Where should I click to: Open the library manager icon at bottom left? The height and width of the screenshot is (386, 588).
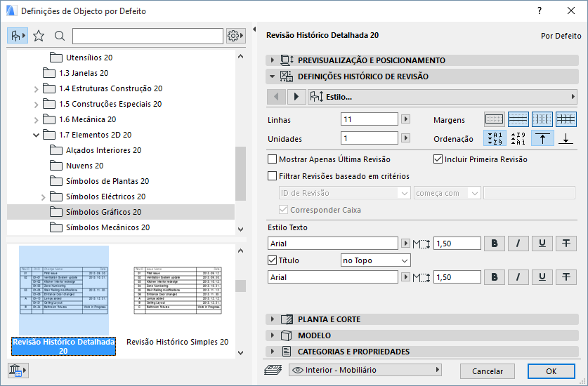tap(18, 371)
